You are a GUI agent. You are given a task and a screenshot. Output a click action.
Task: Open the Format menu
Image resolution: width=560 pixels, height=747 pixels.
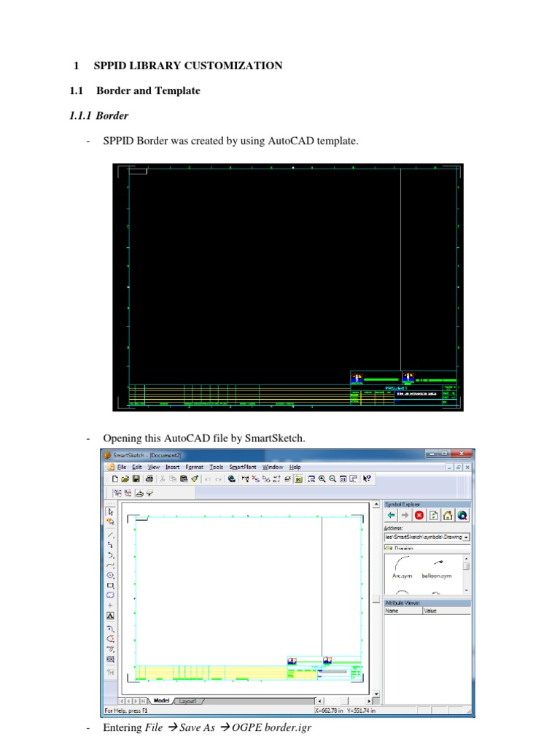pos(194,467)
